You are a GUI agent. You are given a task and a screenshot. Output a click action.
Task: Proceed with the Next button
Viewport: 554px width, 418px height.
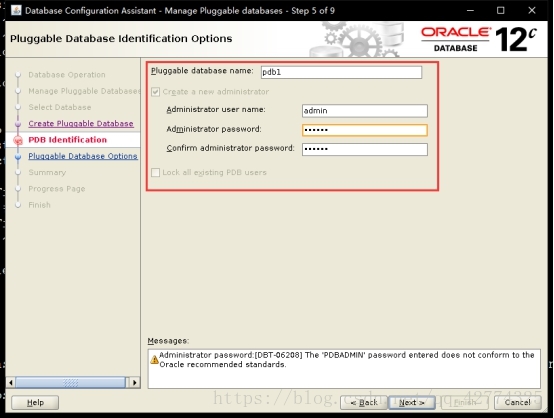click(411, 402)
